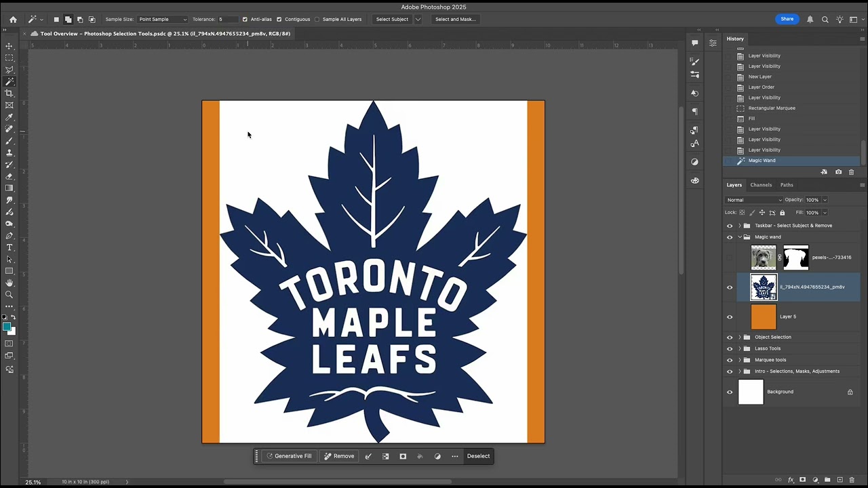Select the Spot Healing Brush tool
Screen dimensions: 868x488
click(x=9, y=129)
